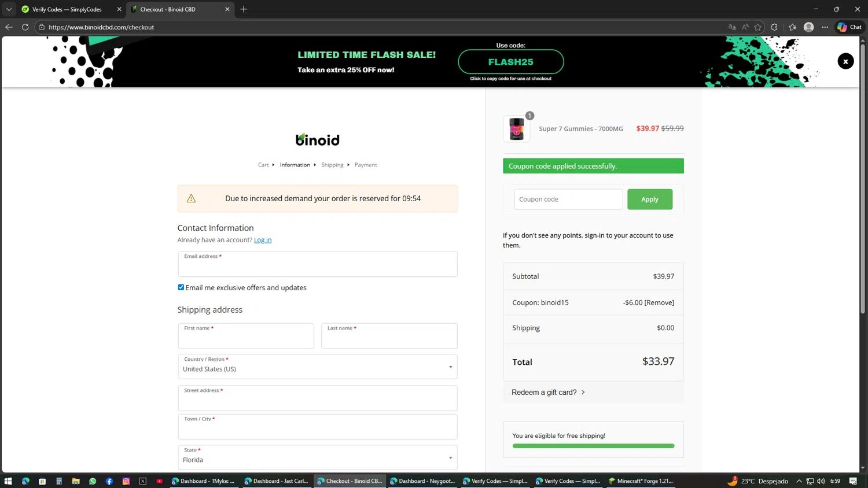Image resolution: width=868 pixels, height=488 pixels.
Task: Go back to Cart step
Action: (x=263, y=165)
